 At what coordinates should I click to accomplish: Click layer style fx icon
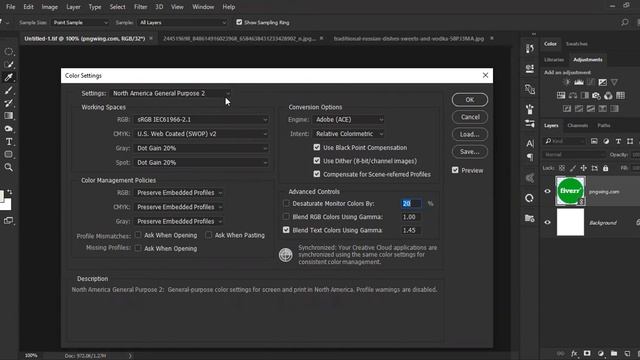(574, 353)
